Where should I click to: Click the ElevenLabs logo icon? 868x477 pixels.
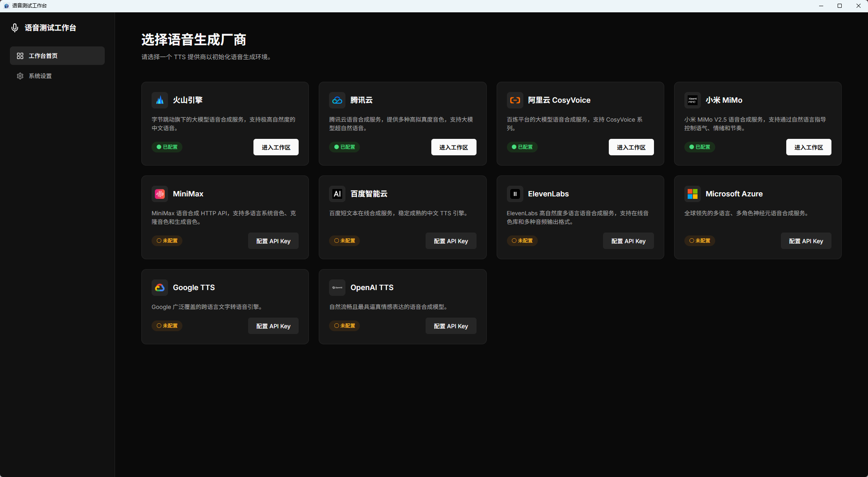coord(515,194)
